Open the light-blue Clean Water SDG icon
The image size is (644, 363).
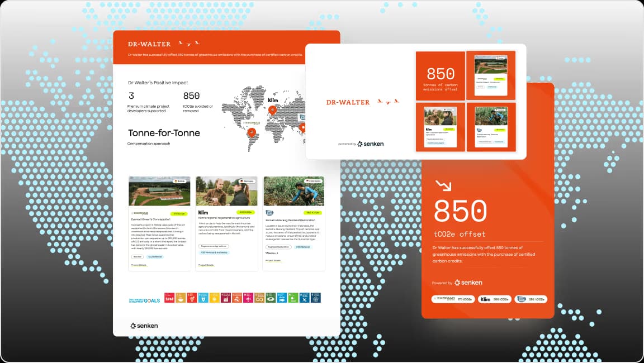(x=203, y=298)
